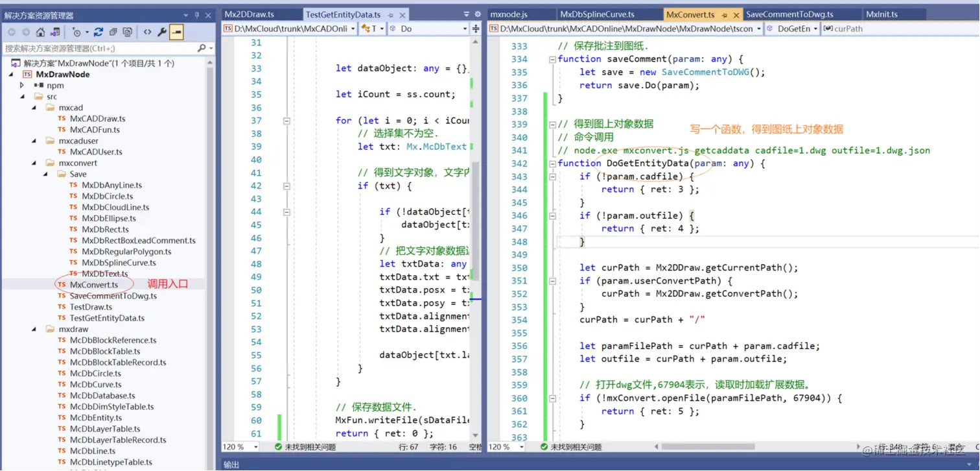Click the folder icon of the mxdraw node
The height and width of the screenshot is (471, 980).
51,330
